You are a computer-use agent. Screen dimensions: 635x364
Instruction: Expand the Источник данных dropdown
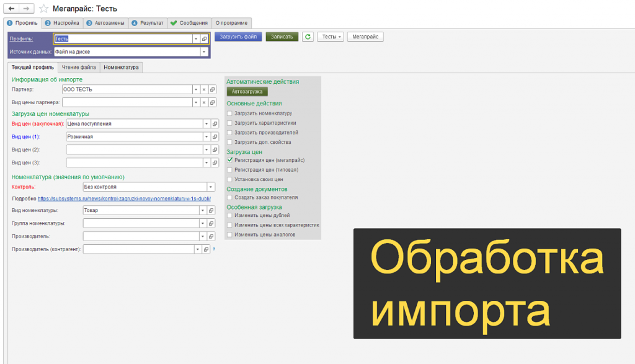(204, 52)
